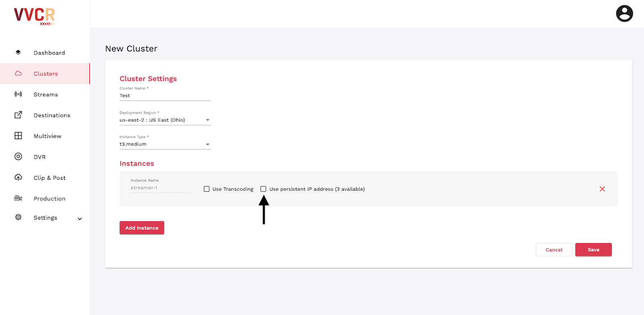
Task: Click the Multiview grid icon
Action: [18, 136]
